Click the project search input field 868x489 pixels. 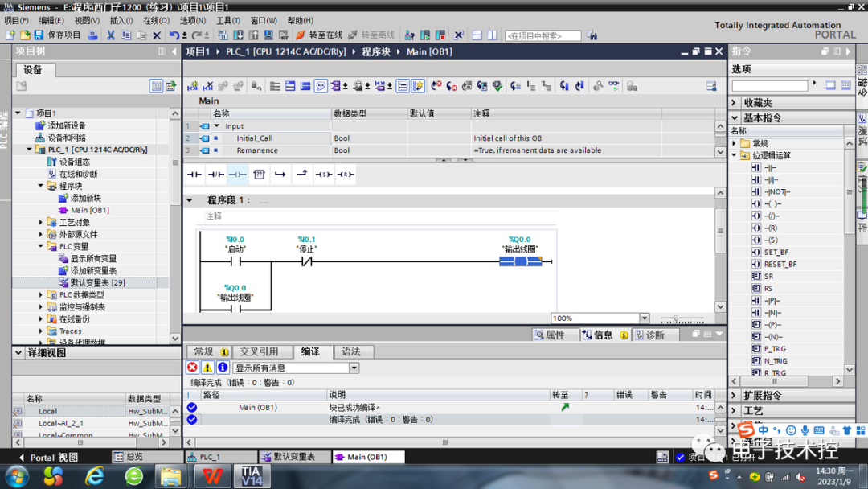[x=543, y=35]
